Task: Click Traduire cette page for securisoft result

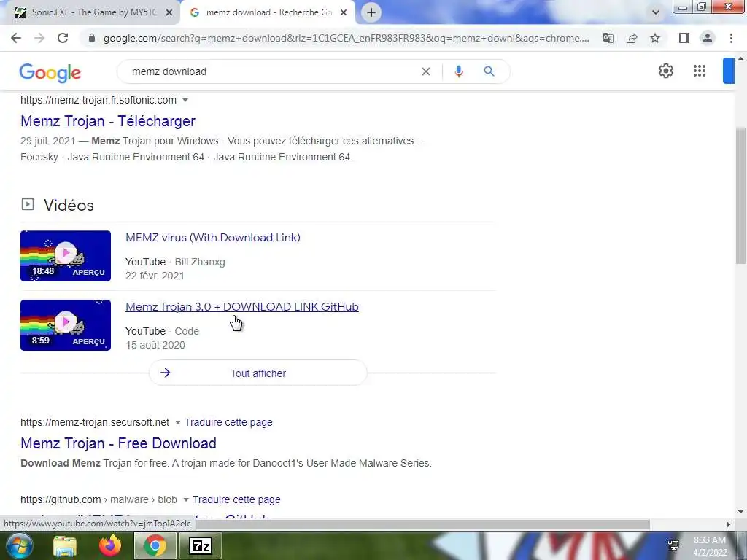Action: (x=228, y=422)
